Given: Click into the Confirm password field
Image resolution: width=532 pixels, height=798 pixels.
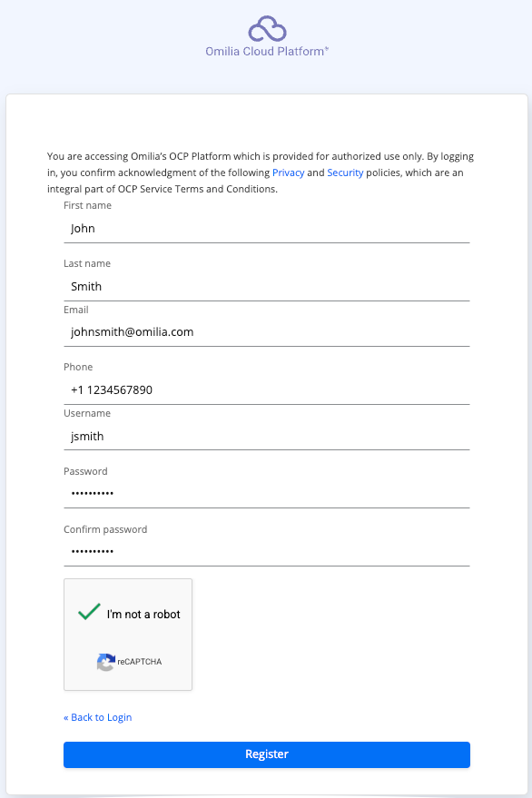Looking at the screenshot, I should (267, 552).
